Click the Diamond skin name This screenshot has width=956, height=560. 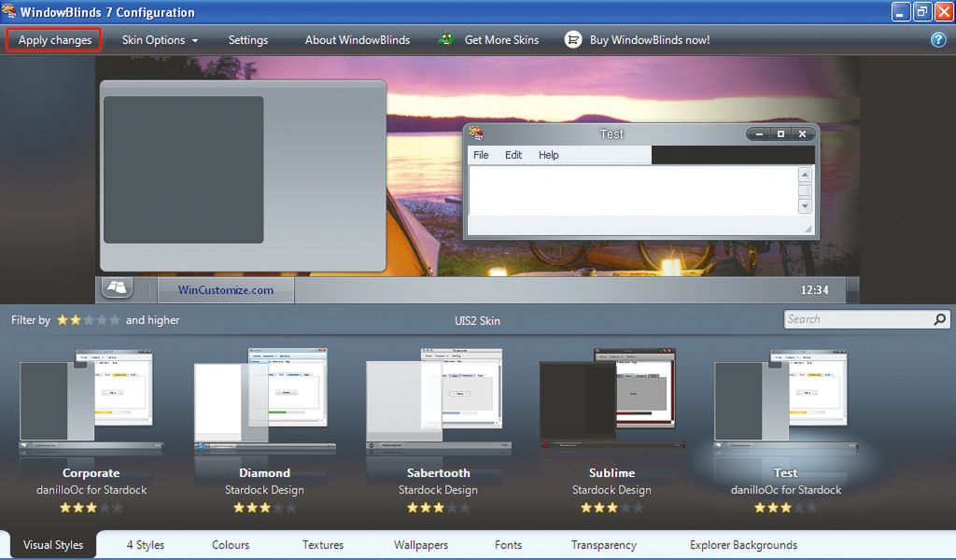tap(264, 473)
